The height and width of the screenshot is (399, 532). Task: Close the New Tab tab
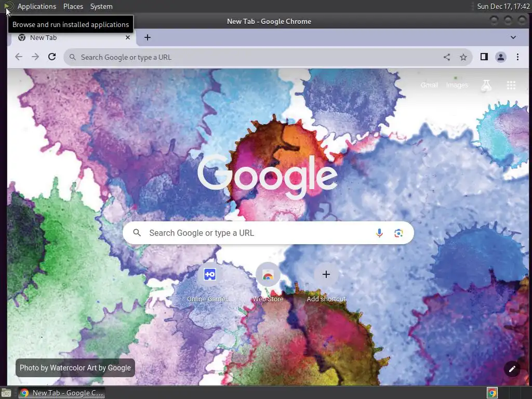coord(128,37)
